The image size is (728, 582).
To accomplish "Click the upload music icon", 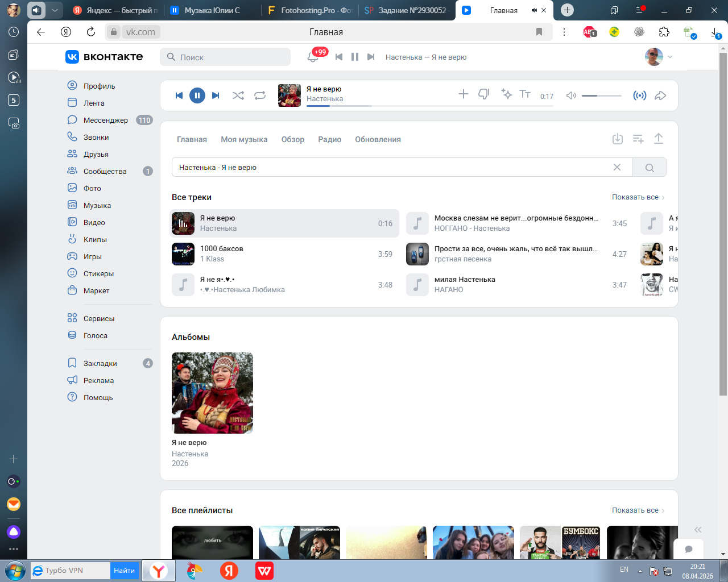I will pyautogui.click(x=659, y=139).
